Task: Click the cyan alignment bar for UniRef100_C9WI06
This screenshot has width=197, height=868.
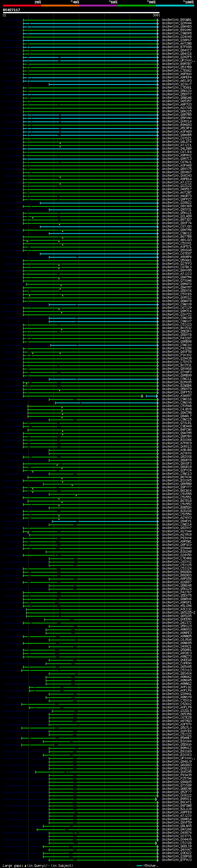Action: click(107, 403)
